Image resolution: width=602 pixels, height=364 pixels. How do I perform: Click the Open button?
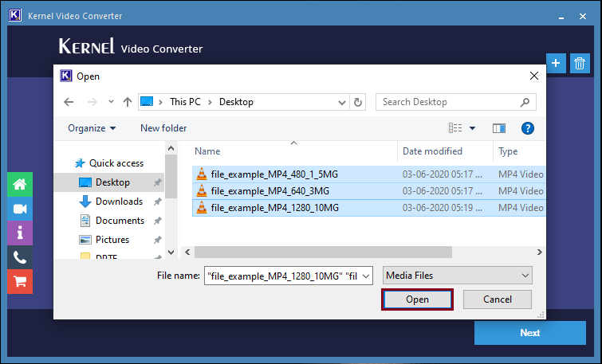tap(417, 299)
